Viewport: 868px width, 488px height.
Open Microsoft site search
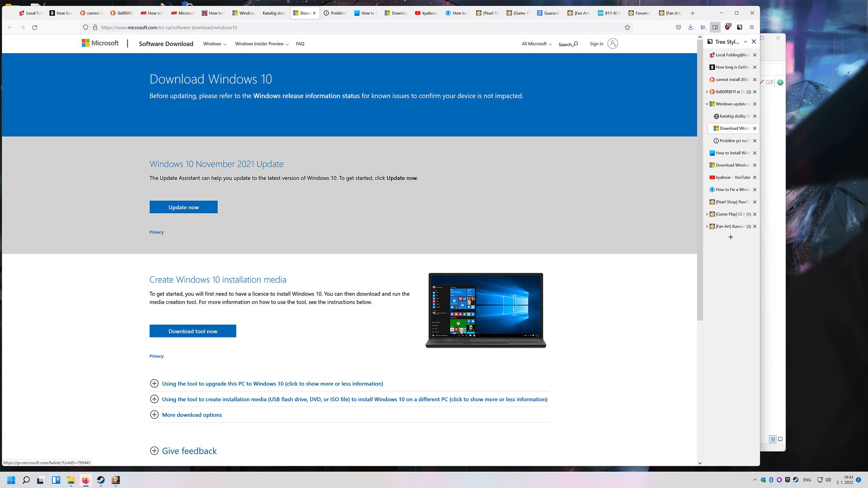point(568,44)
